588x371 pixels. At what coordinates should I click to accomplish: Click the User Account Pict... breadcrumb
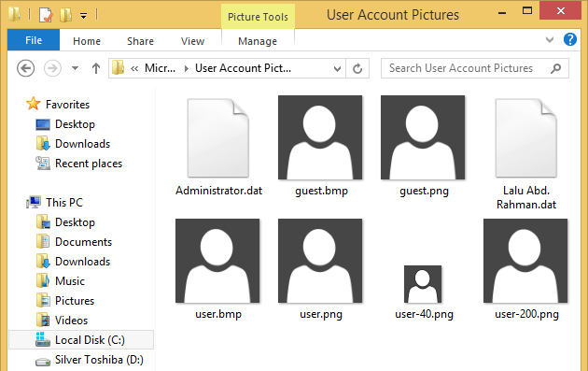point(243,68)
